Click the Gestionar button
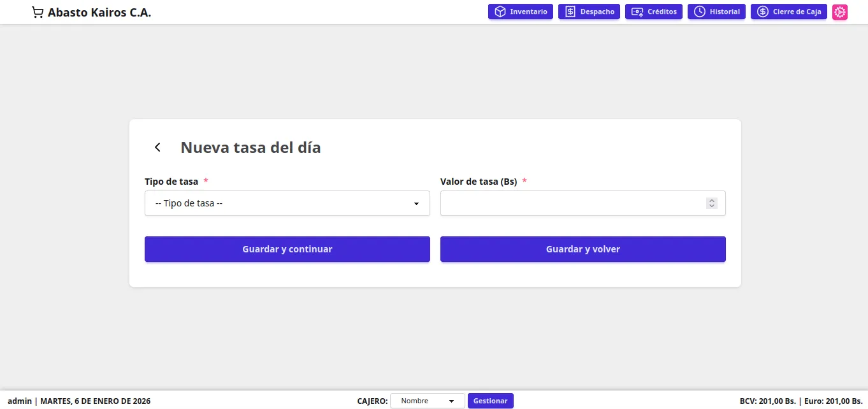Viewport: 868px width, 409px height. point(490,401)
